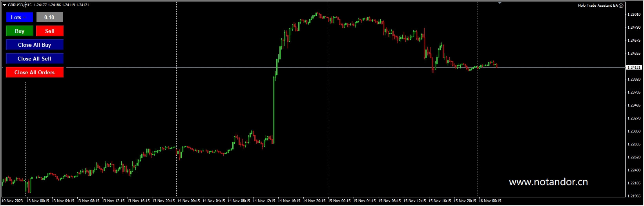
Task: Edit the 0.10 lot size field
Action: pos(49,17)
